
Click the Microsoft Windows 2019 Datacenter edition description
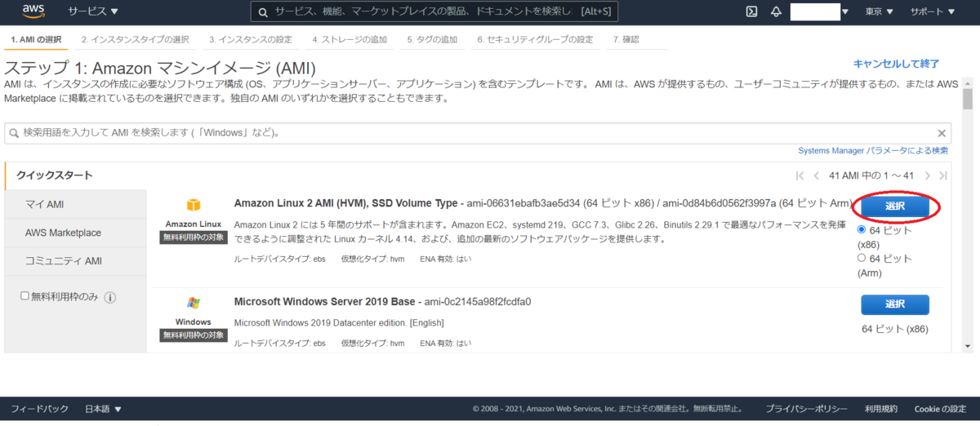tap(339, 322)
